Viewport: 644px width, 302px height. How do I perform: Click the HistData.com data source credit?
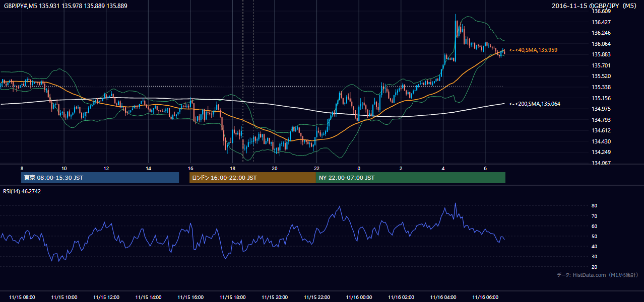pyautogui.click(x=598, y=275)
